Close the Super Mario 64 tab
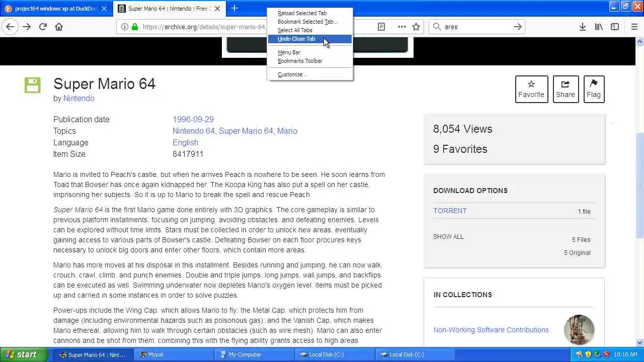644x362 pixels. [x=217, y=9]
